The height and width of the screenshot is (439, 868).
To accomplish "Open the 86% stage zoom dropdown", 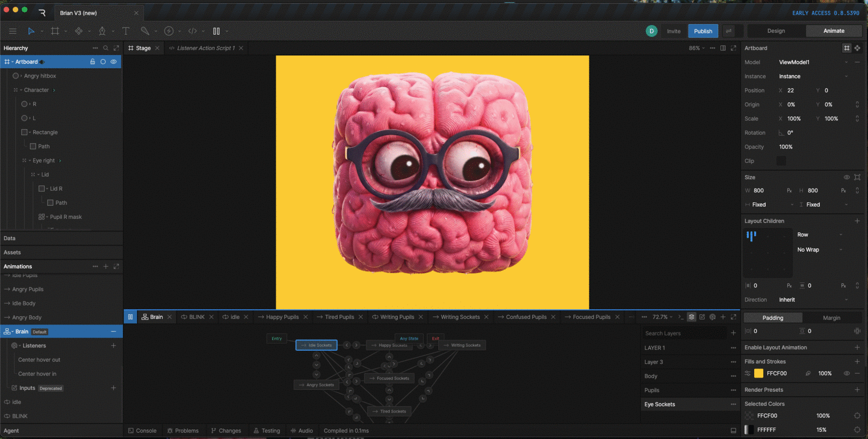I will coord(697,48).
